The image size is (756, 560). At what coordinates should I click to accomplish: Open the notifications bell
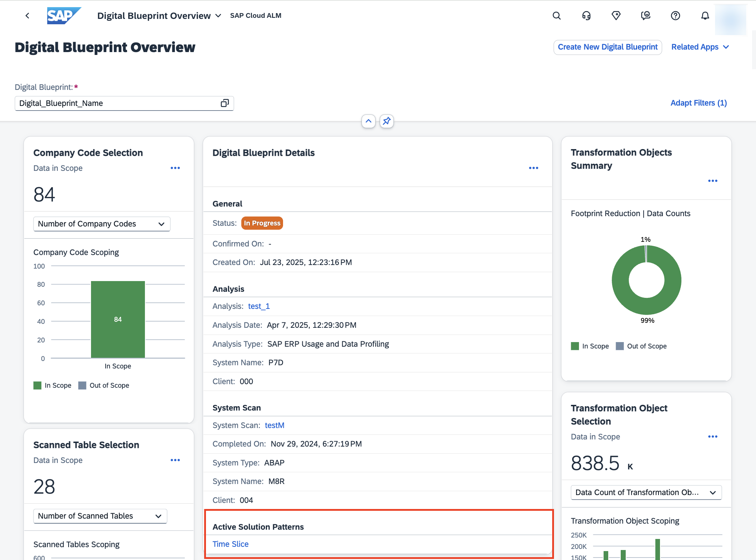[x=705, y=16]
